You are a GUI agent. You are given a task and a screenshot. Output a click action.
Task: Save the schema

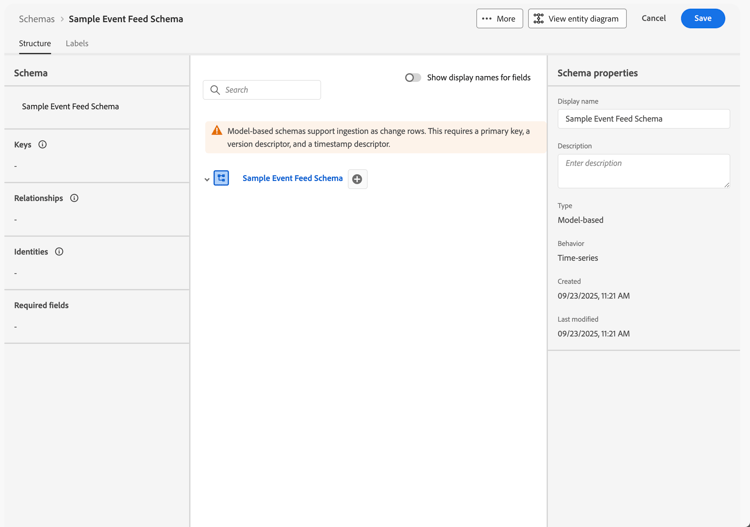pyautogui.click(x=702, y=19)
